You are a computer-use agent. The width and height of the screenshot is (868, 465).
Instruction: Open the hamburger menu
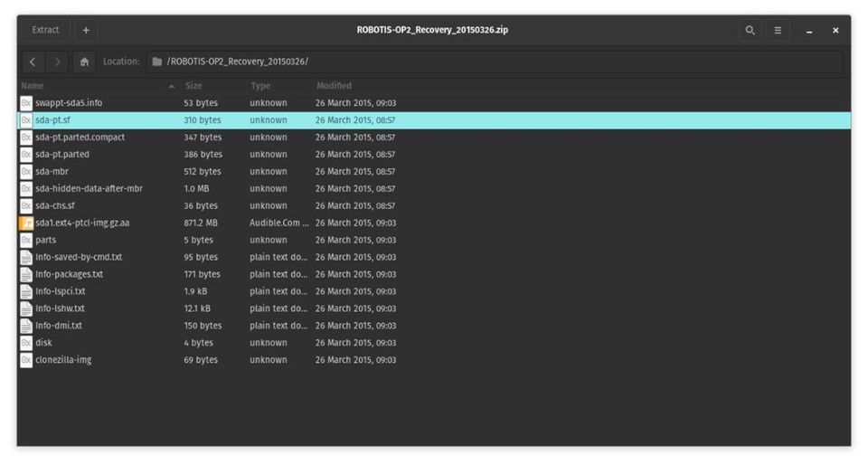777,31
